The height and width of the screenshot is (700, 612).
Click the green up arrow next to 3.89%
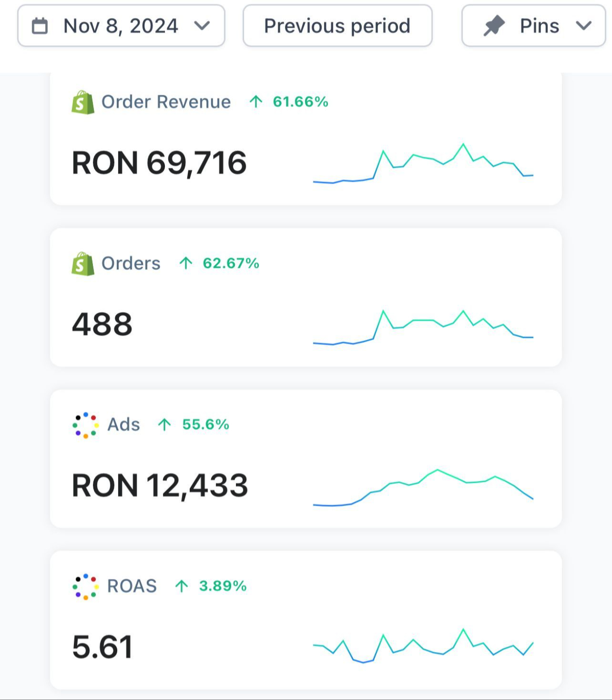181,586
